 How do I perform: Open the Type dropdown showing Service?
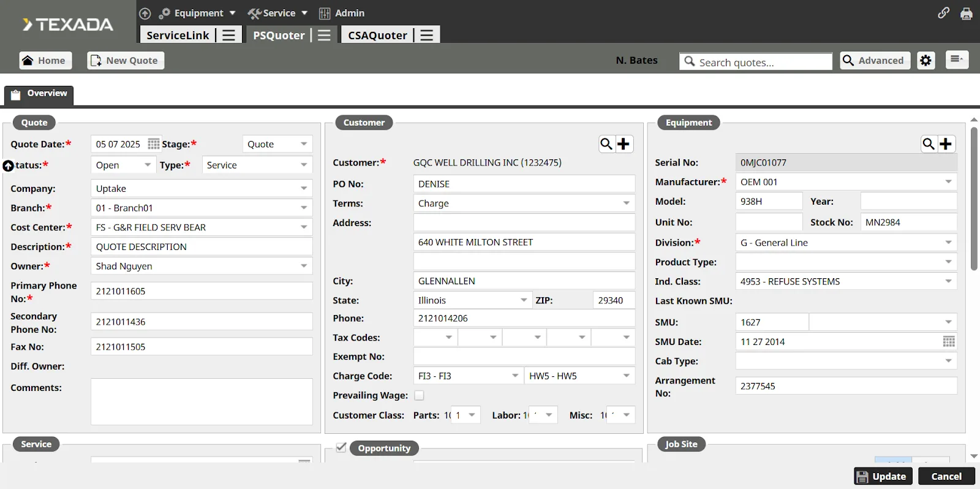tap(257, 165)
